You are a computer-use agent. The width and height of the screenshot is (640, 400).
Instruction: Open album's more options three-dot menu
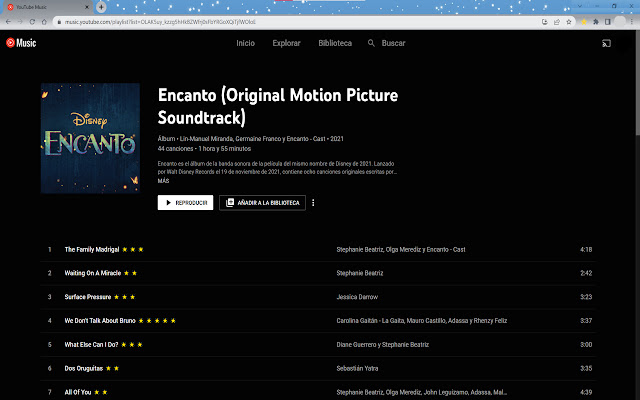[x=313, y=202]
